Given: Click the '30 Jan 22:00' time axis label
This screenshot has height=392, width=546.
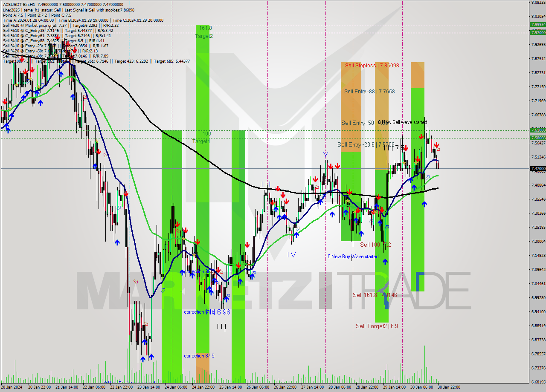Looking at the screenshot, I should 449,387.
